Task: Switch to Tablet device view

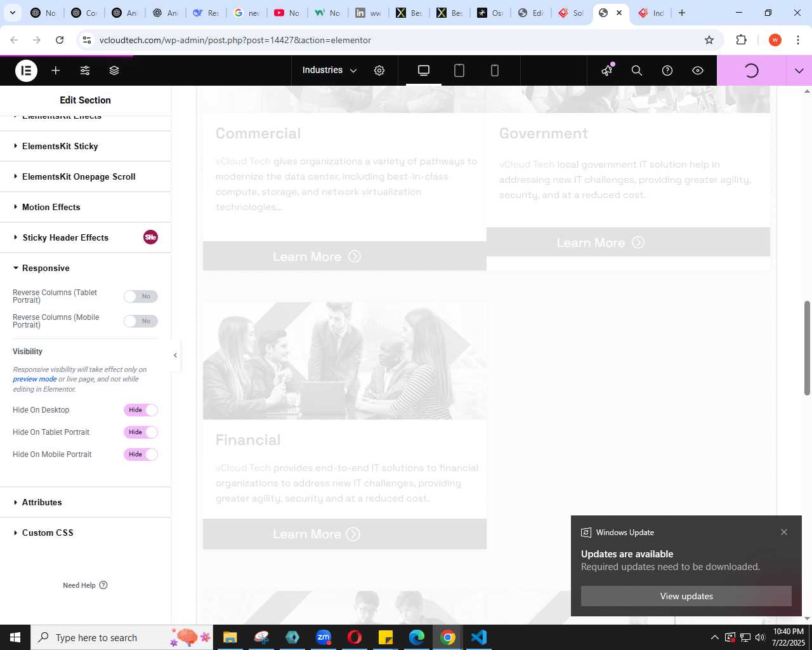Action: [459, 70]
